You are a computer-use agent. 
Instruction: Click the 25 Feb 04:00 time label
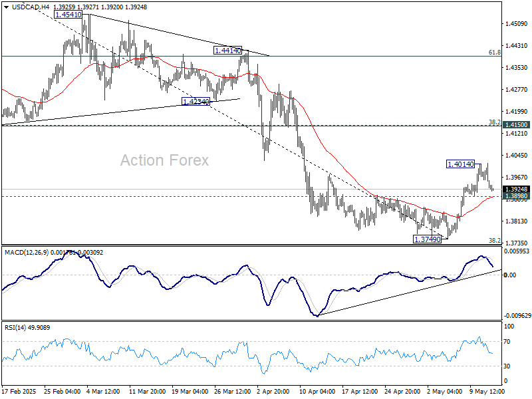62,392
